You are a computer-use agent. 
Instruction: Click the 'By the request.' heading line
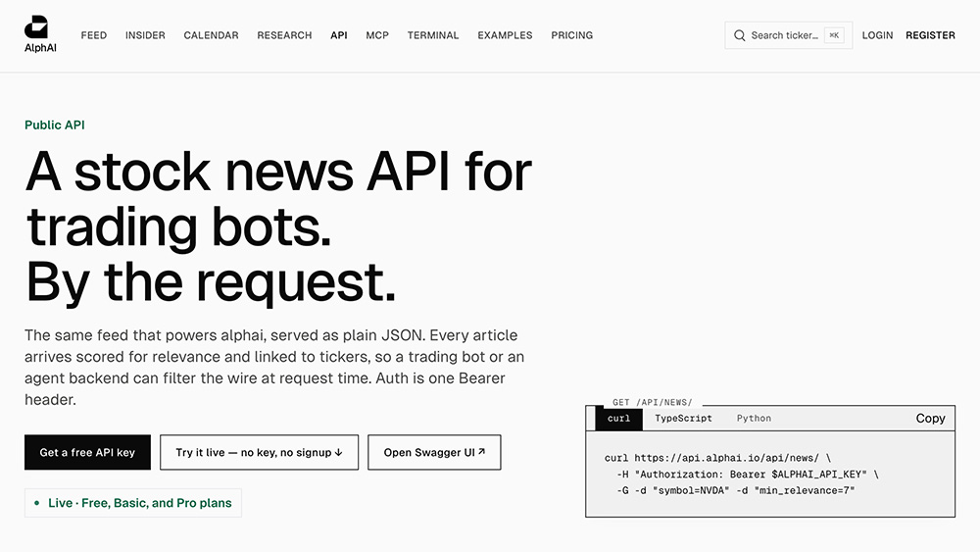[x=211, y=282]
